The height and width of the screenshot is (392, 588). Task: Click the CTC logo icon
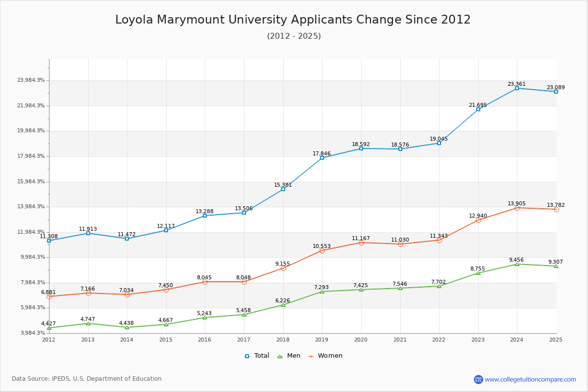tap(478, 379)
